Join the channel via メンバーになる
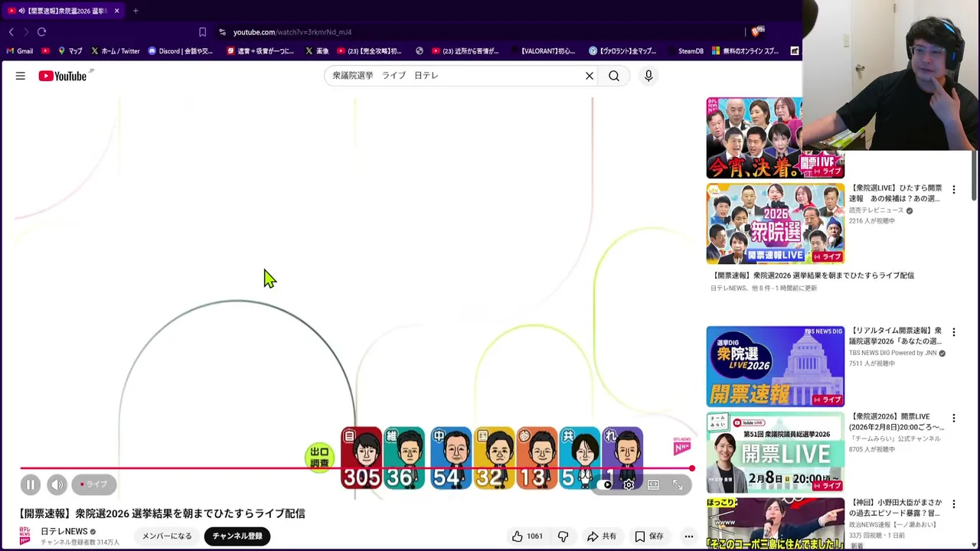980x551 pixels. tap(167, 536)
